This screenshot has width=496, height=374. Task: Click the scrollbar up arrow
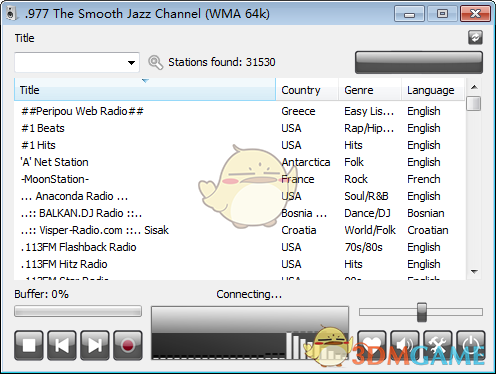coord(474,87)
